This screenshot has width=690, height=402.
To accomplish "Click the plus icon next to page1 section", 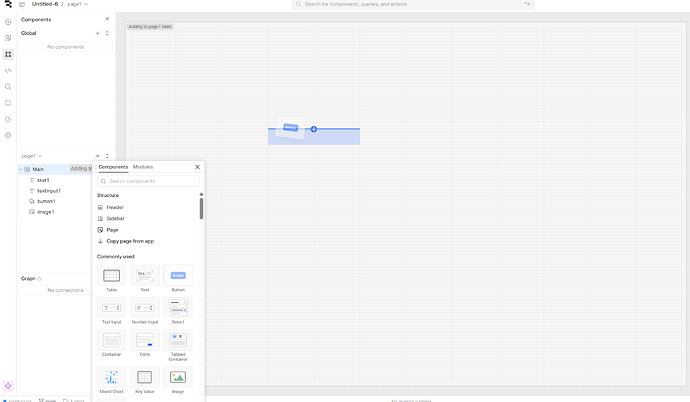I will [98, 156].
